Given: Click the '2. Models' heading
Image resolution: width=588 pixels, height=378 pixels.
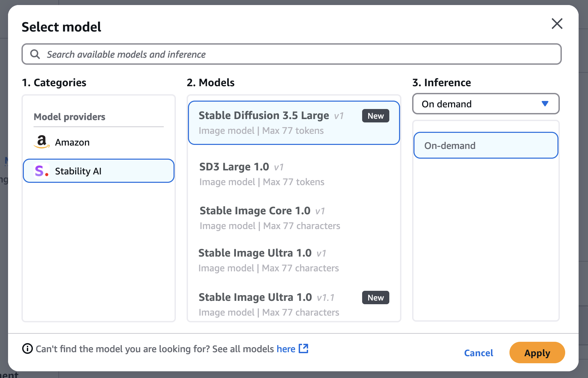Looking at the screenshot, I should (x=211, y=83).
